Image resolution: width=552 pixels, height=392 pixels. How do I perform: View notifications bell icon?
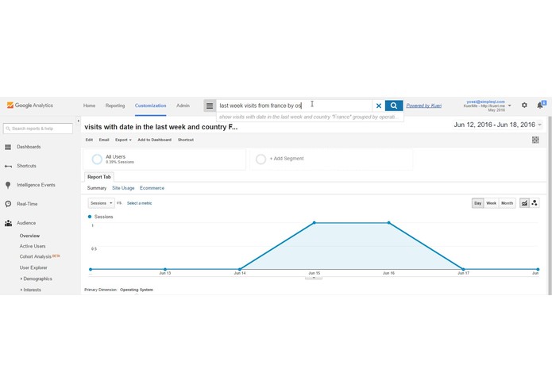[x=540, y=105]
